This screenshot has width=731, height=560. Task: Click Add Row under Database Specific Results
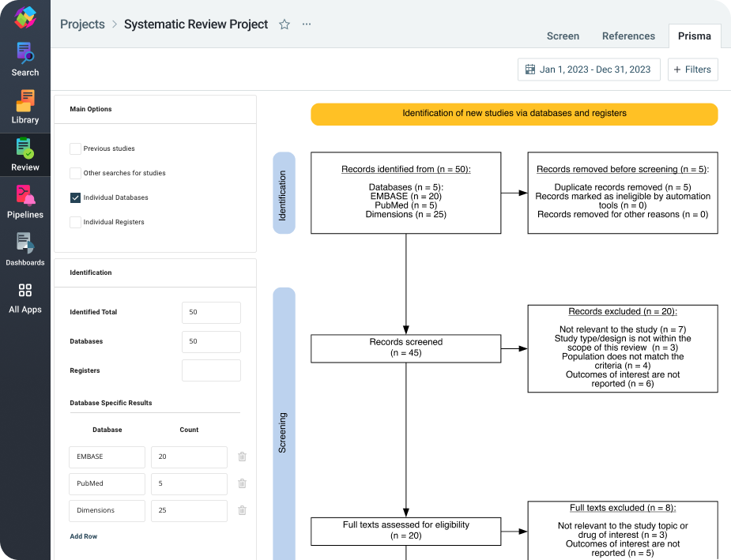pos(83,536)
